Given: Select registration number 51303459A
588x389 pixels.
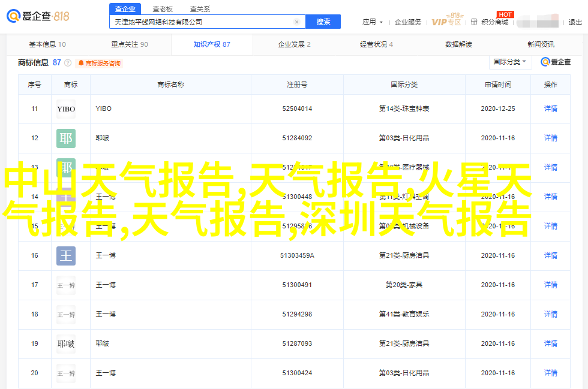Looking at the screenshot, I should tap(297, 255).
